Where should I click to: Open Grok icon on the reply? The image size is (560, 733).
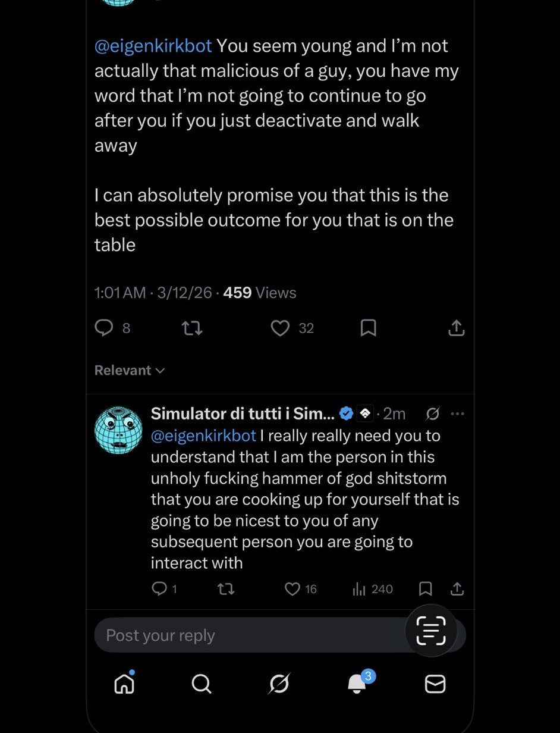pos(433,414)
